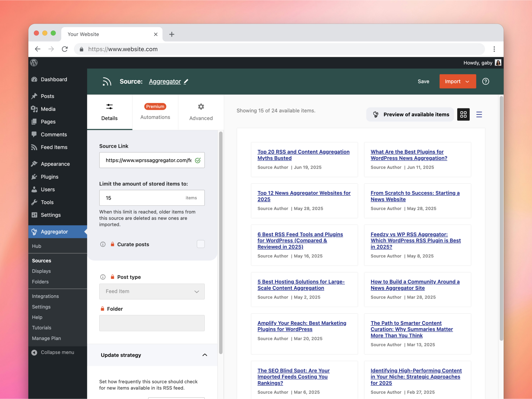The width and height of the screenshot is (532, 399).
Task: Collapse the WordPress admin menu
Action: point(53,352)
